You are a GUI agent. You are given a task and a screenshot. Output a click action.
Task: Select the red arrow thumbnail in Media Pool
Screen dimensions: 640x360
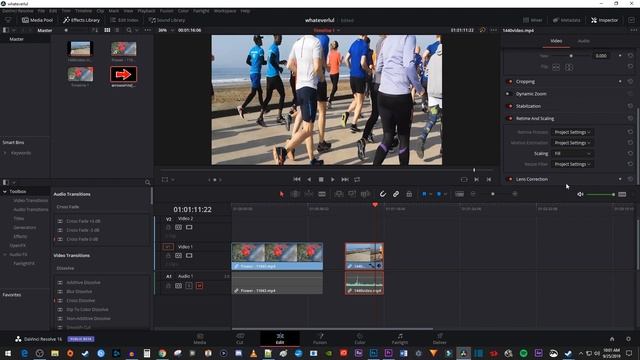point(123,74)
